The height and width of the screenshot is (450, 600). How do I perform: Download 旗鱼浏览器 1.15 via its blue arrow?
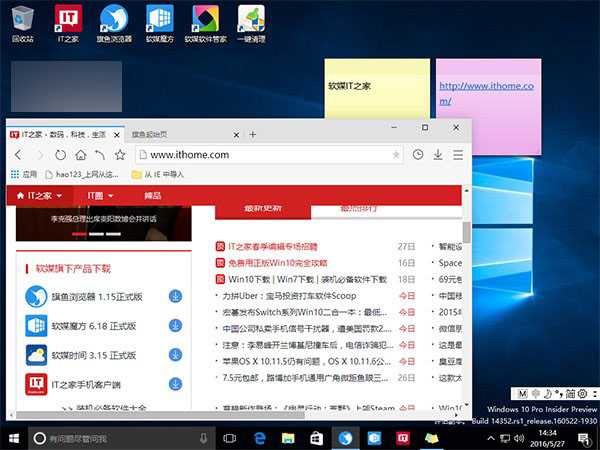[x=175, y=297]
